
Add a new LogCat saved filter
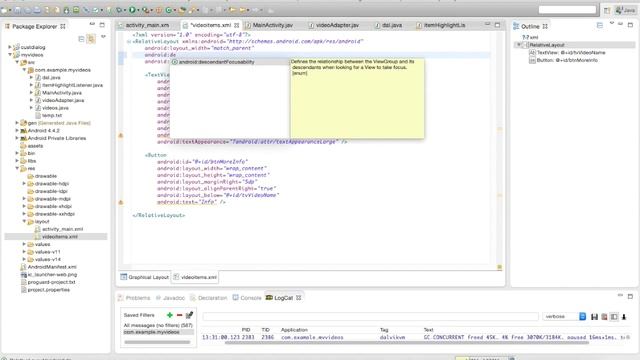tap(170, 315)
